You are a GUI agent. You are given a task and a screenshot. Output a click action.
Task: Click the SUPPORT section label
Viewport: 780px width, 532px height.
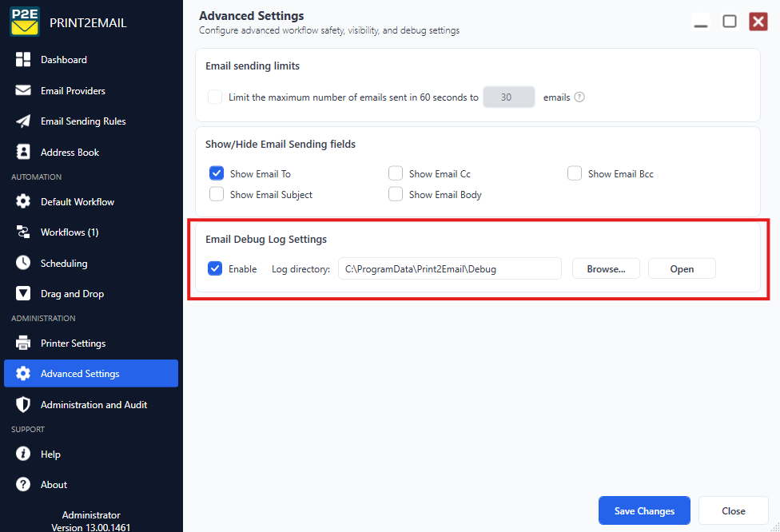pos(28,429)
